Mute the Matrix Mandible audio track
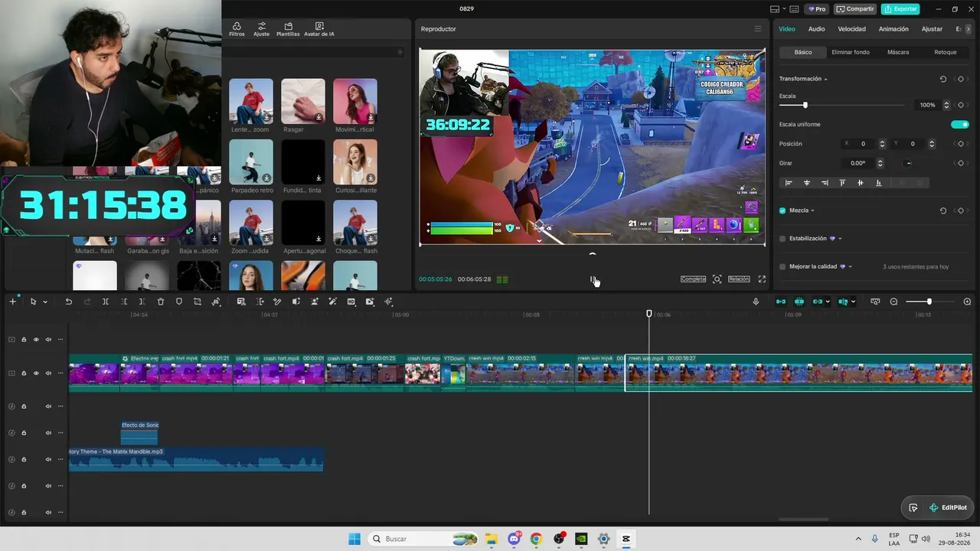Viewport: 980px width, 551px height. tap(47, 459)
